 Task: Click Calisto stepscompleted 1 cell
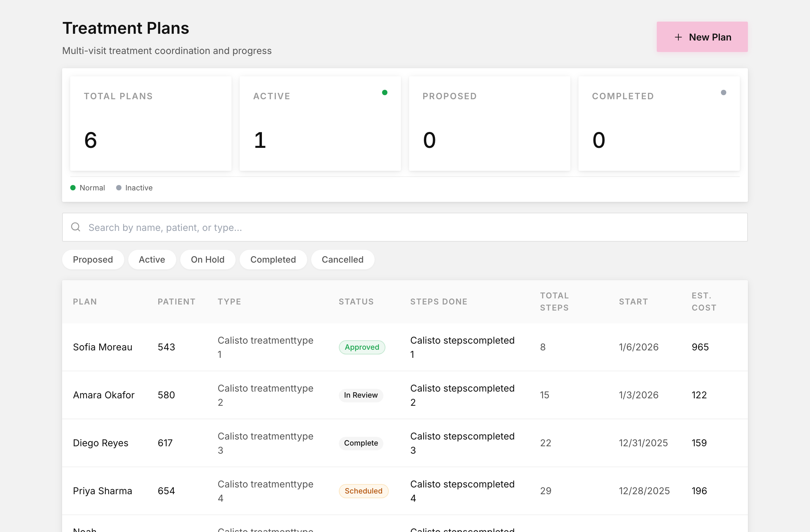[x=462, y=347]
